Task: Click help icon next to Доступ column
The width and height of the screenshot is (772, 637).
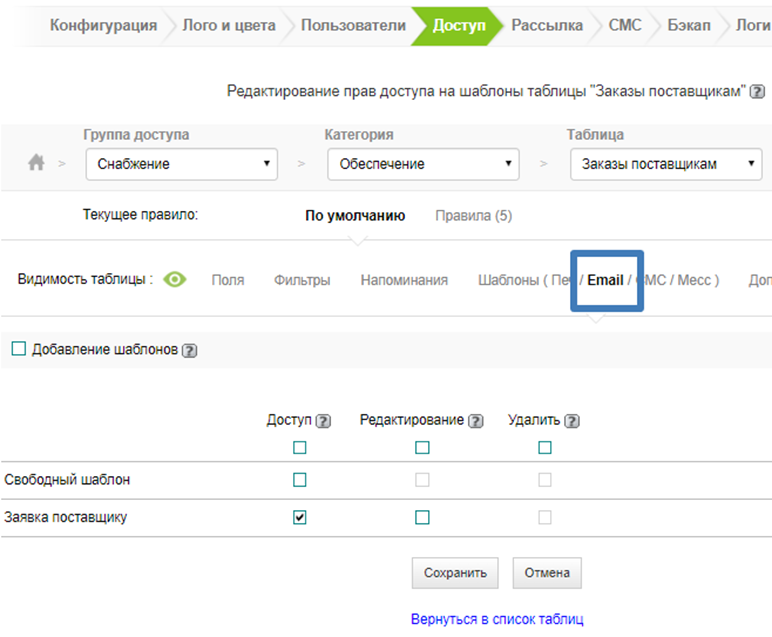Action: pos(323,421)
